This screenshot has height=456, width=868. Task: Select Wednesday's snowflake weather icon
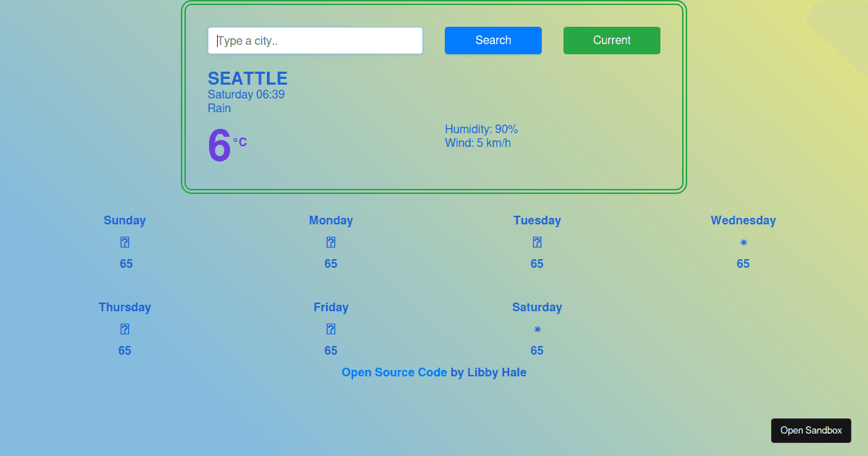click(x=743, y=243)
